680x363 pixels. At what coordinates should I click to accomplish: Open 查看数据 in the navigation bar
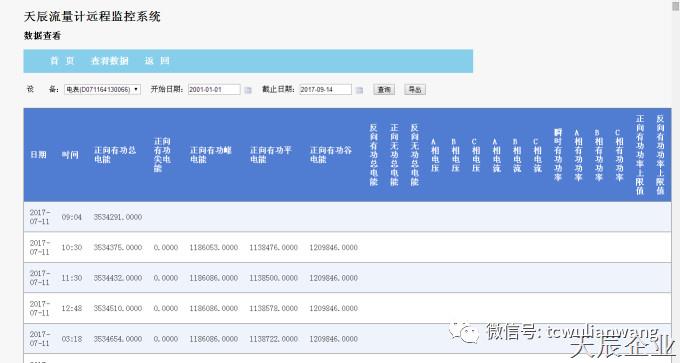pyautogui.click(x=110, y=61)
